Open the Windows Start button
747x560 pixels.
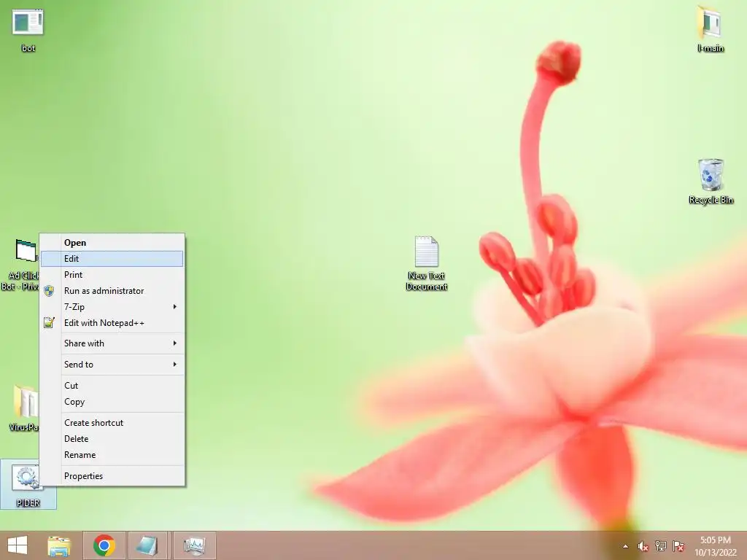pyautogui.click(x=18, y=545)
